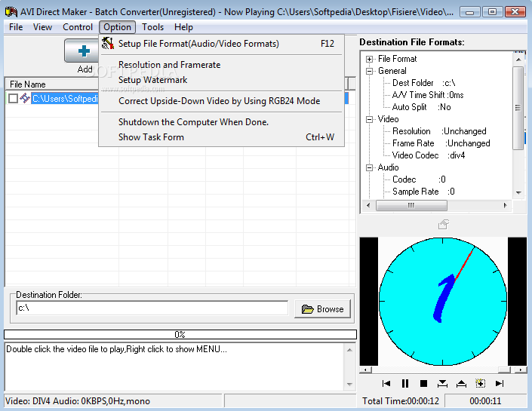Open Setup File Format menu entry
The height and width of the screenshot is (411, 532).
[x=222, y=44]
